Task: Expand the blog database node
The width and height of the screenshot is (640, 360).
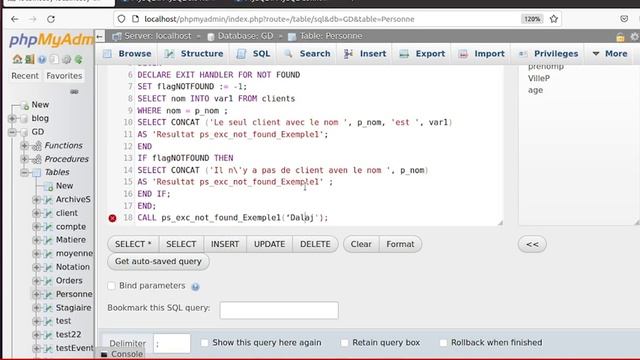Action: 12,118
